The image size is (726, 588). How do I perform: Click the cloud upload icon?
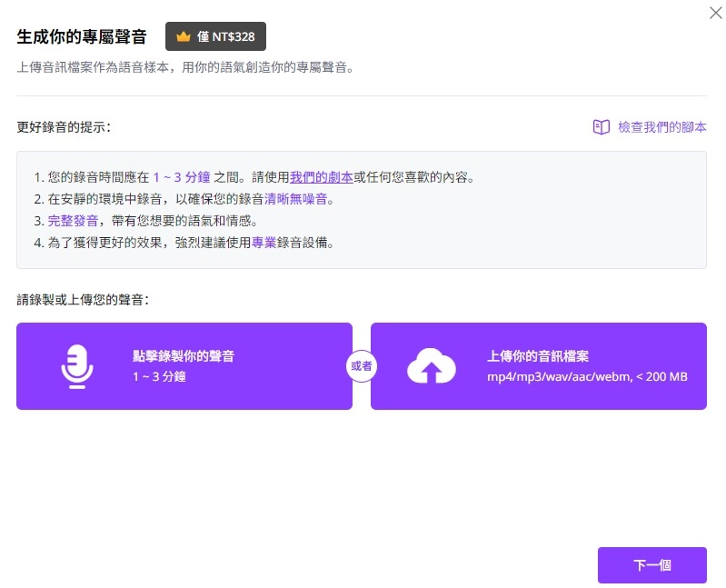(x=431, y=366)
